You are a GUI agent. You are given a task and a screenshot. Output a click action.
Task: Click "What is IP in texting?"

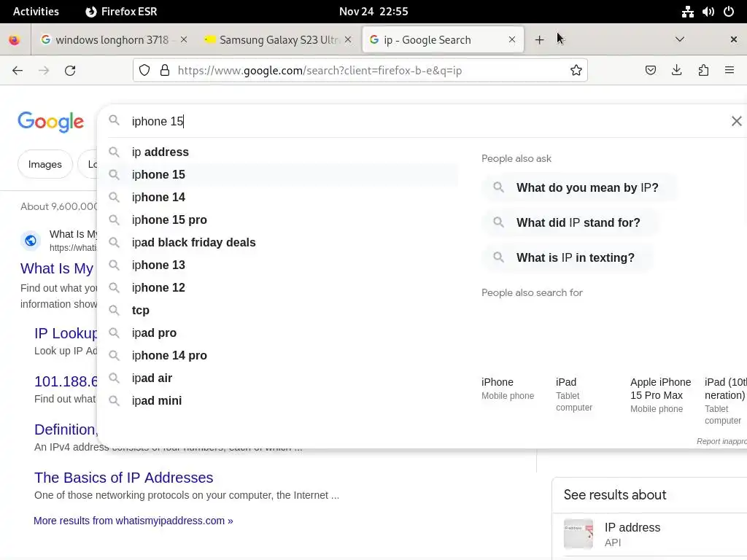pos(568,257)
